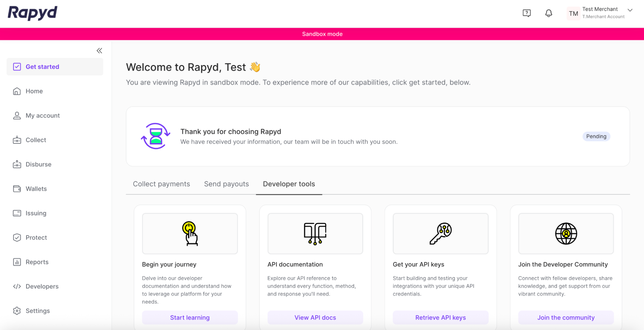
Task: Open the Settings gear
Action: [x=17, y=311]
